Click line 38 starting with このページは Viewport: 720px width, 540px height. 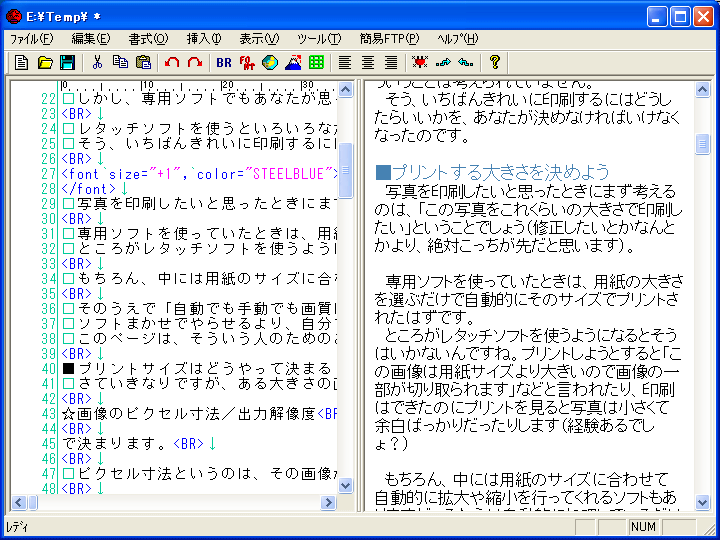point(199,338)
